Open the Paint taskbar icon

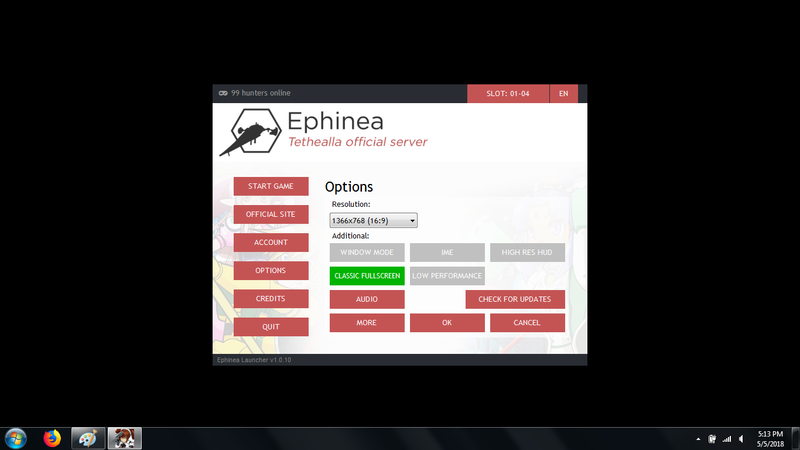[88, 438]
